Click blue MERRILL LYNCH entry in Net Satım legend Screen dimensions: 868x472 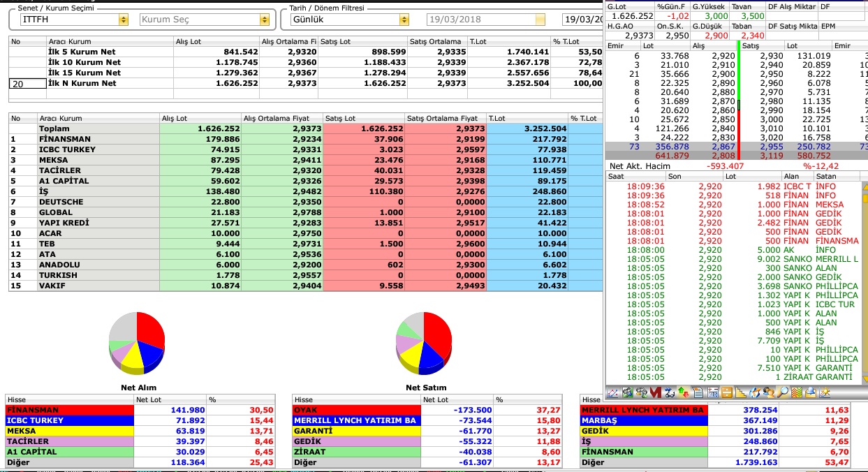(x=356, y=420)
